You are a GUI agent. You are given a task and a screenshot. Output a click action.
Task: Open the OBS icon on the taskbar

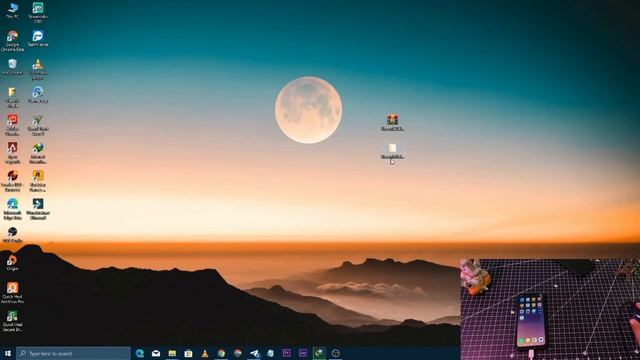click(x=336, y=353)
